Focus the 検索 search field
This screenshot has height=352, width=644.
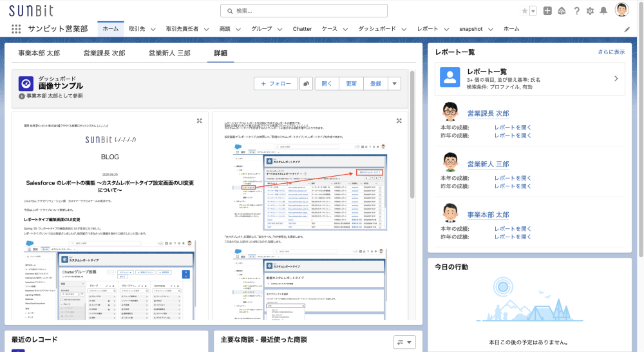(304, 11)
